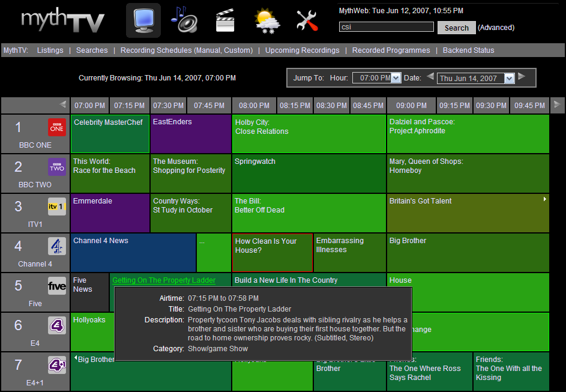Open the TV section monitor icon
This screenshot has width=566, height=392.
143,20
